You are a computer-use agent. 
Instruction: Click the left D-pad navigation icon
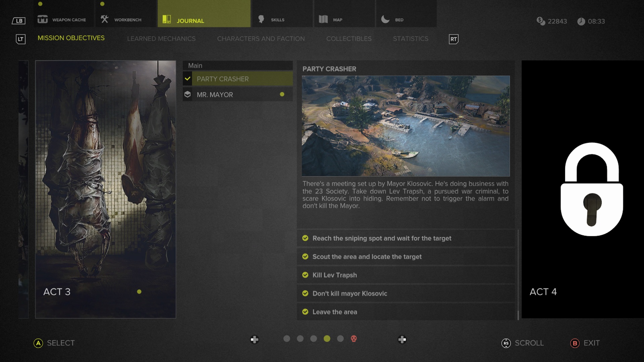pos(255,340)
